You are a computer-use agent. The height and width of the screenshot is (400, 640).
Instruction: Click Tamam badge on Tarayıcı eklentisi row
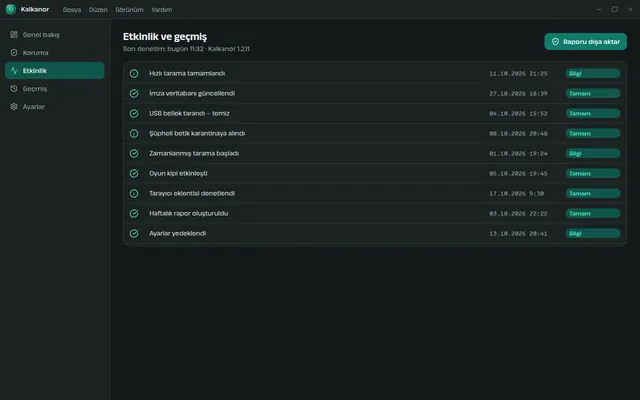tap(593, 193)
